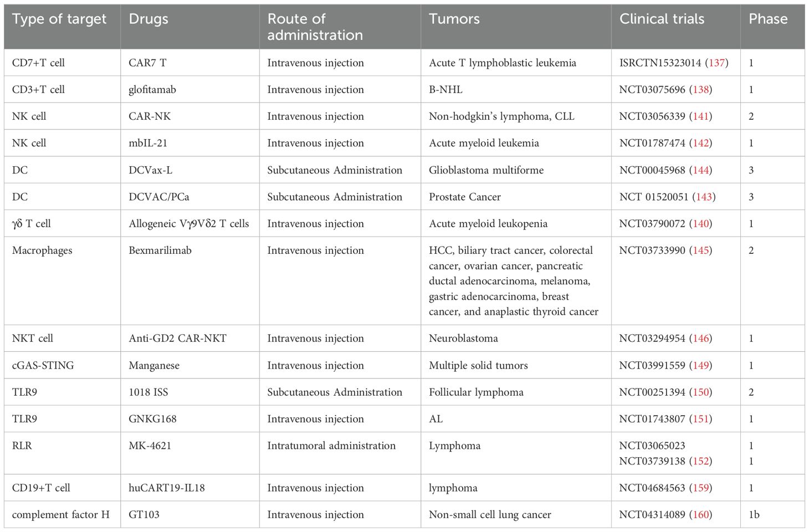Click the Type of target column header
This screenshot has width=809, height=532.
pyautogui.click(x=59, y=19)
